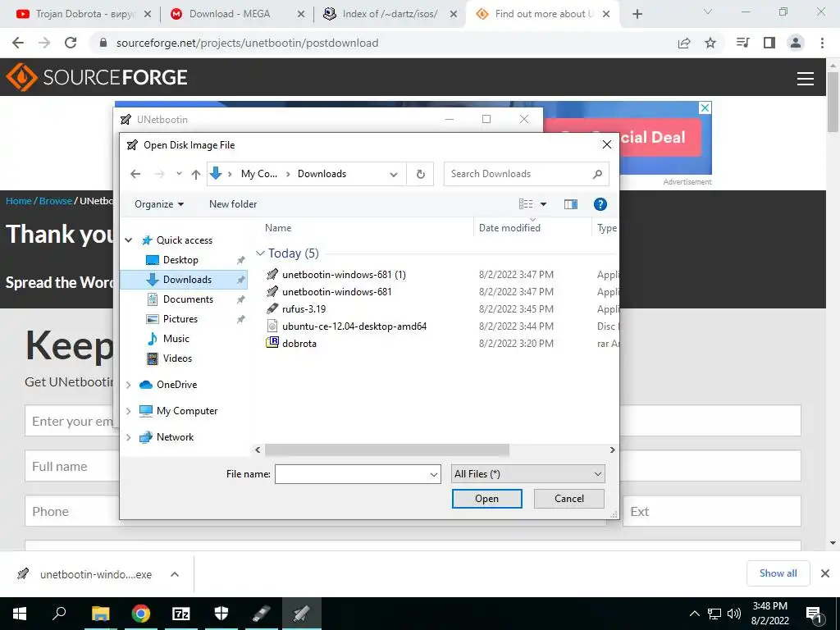Click the horizontal scrollbar in file list

tap(387, 450)
